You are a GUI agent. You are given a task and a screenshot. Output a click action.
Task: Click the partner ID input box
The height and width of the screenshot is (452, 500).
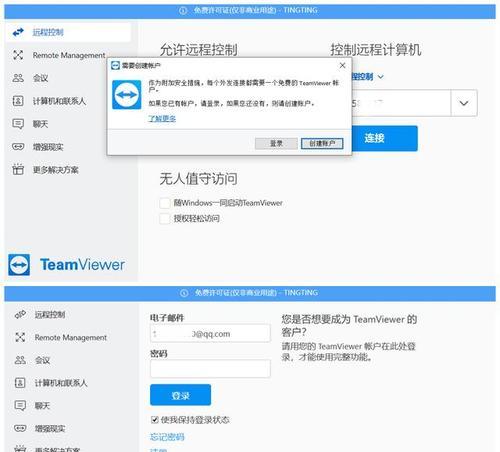(401, 103)
